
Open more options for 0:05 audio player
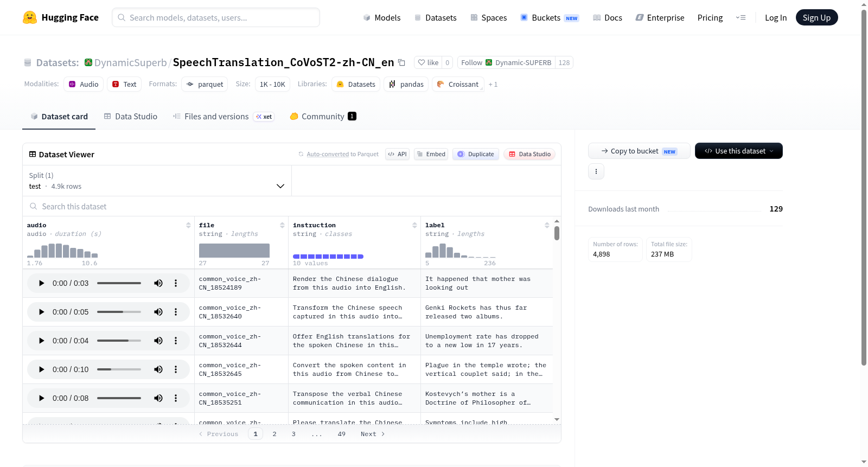tap(176, 312)
